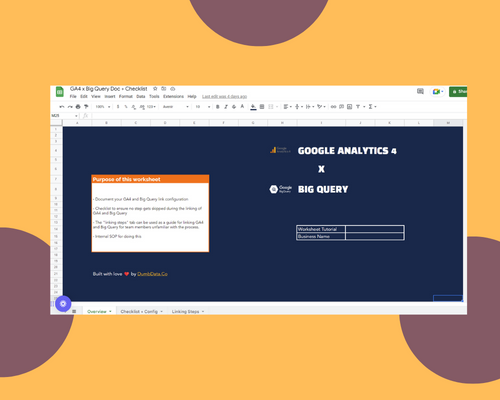Screen dimensions: 500x400
Task: Click the insert link icon
Action: (333, 107)
